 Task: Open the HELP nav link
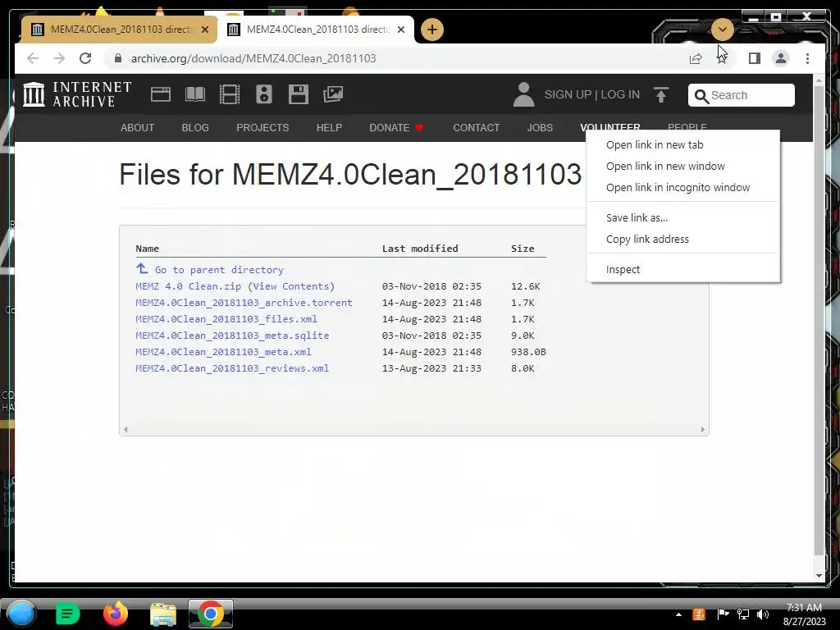[329, 127]
